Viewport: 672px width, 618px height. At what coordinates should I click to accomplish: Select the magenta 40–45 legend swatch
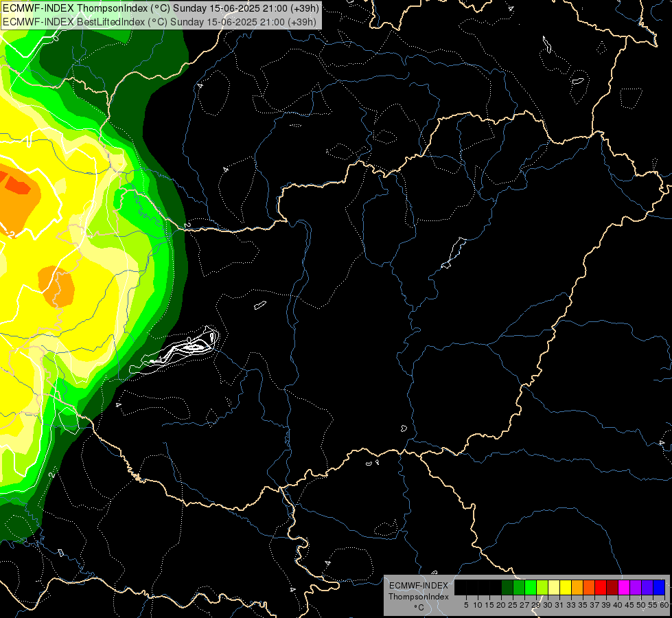(623, 587)
